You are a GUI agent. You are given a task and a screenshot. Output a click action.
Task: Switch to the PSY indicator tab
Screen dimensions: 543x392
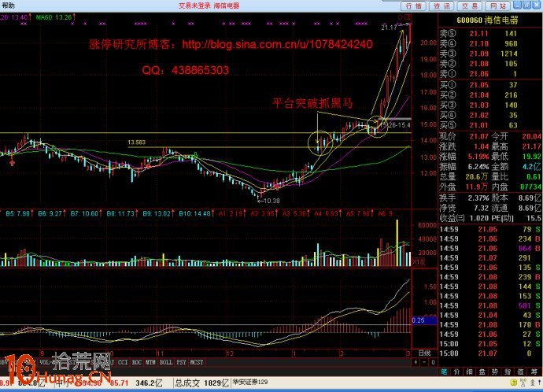181,362
